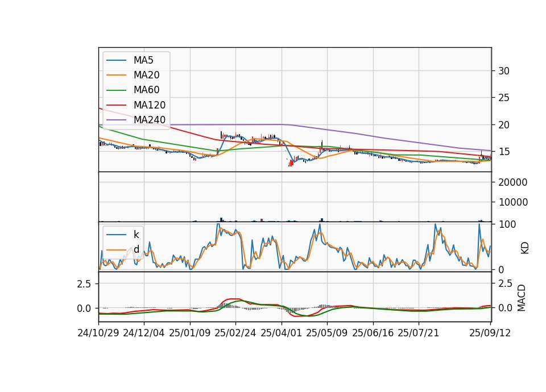Screen dimensions: 546x392
Task: Click the orange d legend line swatch
Action: pyautogui.click(x=116, y=249)
